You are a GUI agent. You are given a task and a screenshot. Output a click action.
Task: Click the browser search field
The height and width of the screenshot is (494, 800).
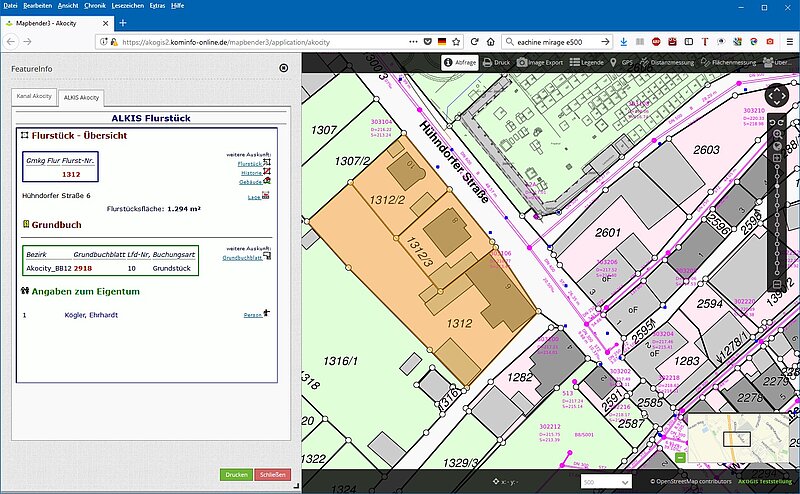(x=555, y=42)
